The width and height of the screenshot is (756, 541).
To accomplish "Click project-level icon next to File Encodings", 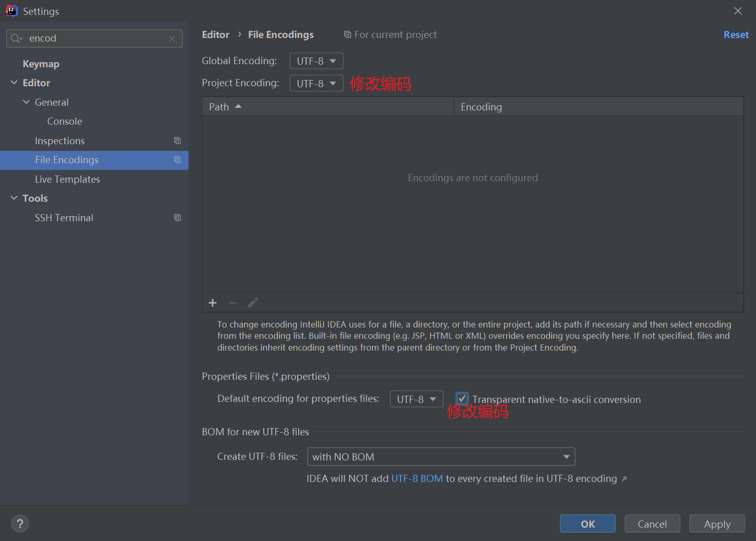I will tap(177, 160).
